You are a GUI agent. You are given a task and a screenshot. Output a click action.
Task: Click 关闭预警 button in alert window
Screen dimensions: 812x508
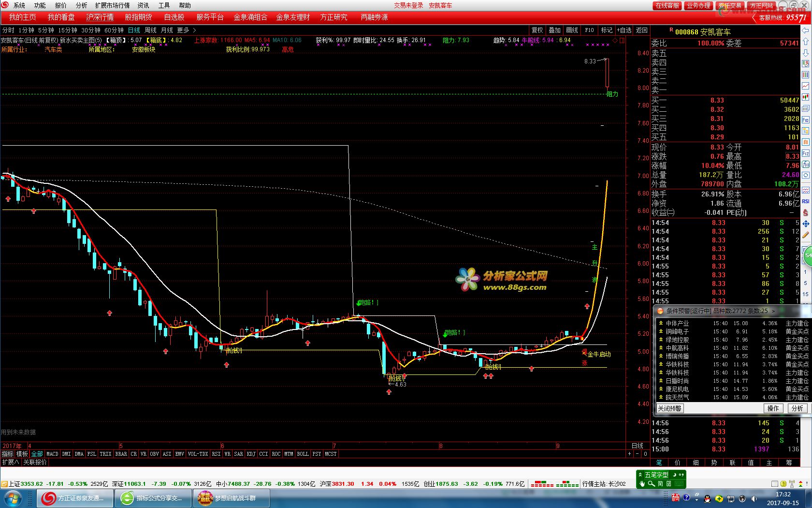tap(669, 408)
